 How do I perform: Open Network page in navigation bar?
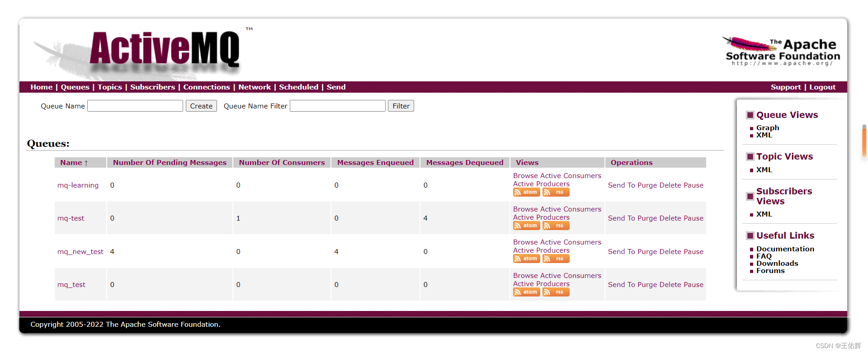click(255, 87)
